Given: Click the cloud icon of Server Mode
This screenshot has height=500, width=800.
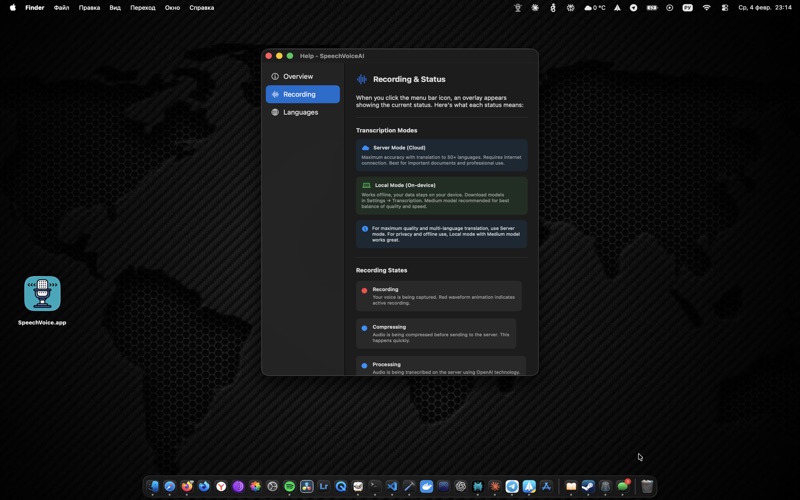Looking at the screenshot, I should pos(365,148).
